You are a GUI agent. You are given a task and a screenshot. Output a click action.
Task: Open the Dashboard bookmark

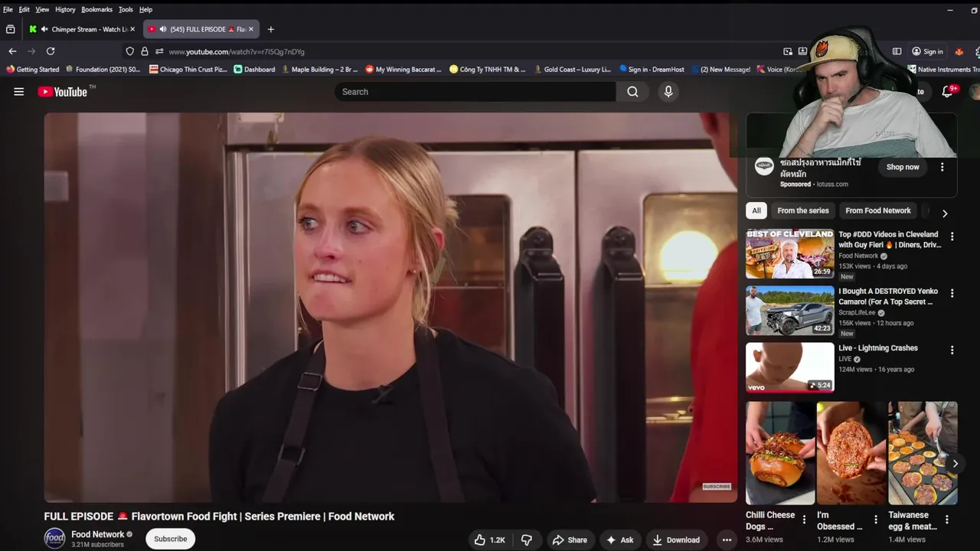coord(254,69)
